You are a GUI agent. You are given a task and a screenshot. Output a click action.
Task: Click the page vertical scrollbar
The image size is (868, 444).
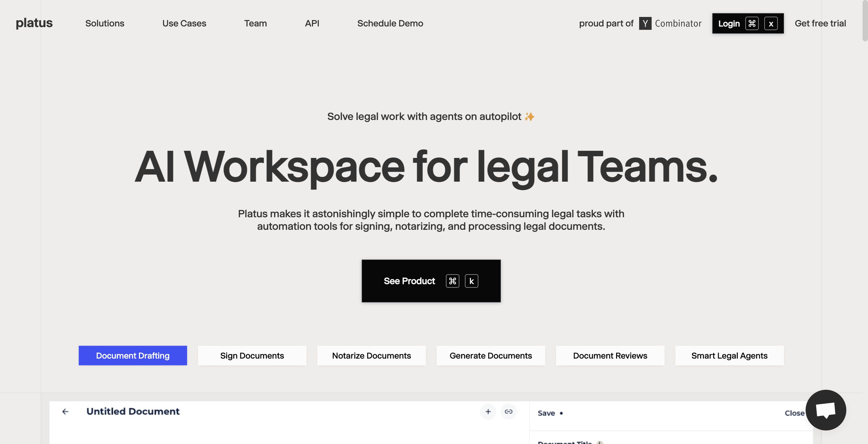click(865, 21)
